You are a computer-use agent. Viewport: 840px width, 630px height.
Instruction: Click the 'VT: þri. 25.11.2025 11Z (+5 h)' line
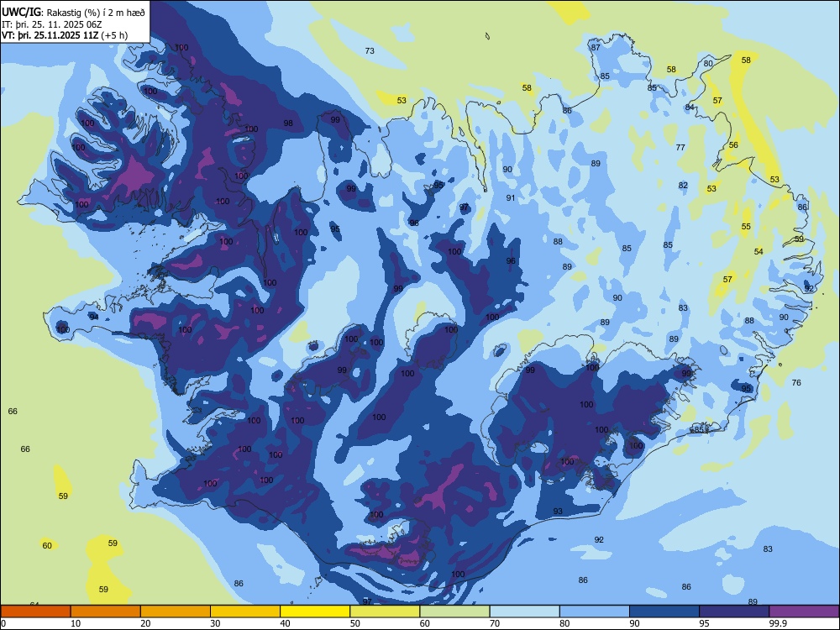(x=65, y=35)
